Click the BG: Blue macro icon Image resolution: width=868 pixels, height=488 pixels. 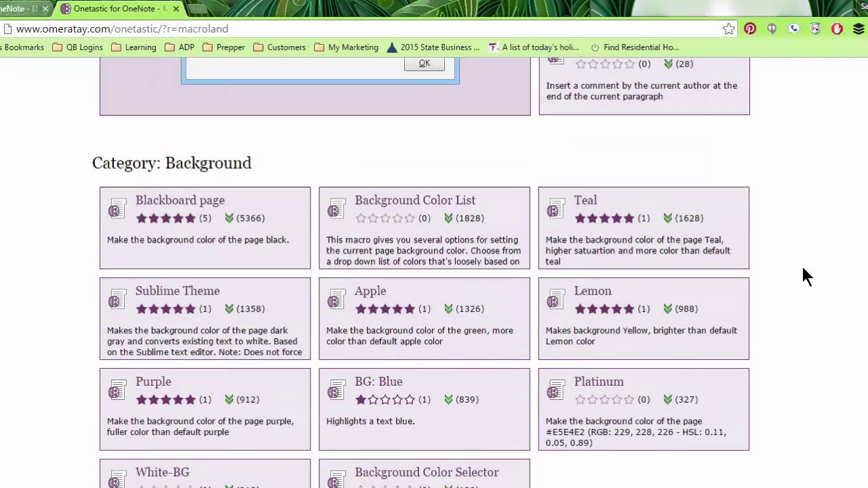336,390
